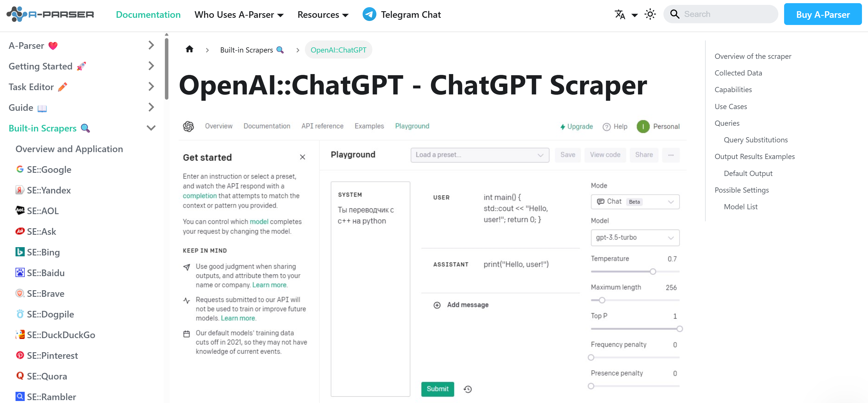This screenshot has height=403, width=868.
Task: Toggle light/dark theme with the sun icon
Action: pos(650,14)
